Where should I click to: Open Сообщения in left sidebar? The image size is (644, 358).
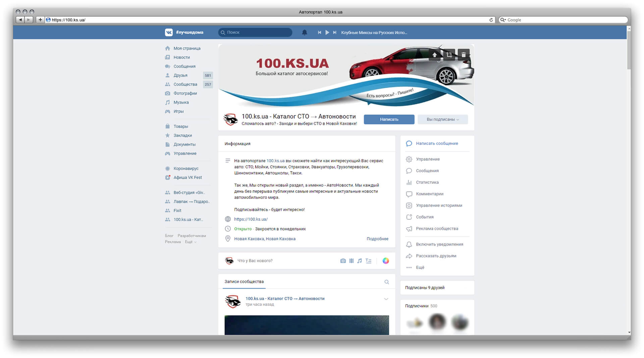click(184, 66)
